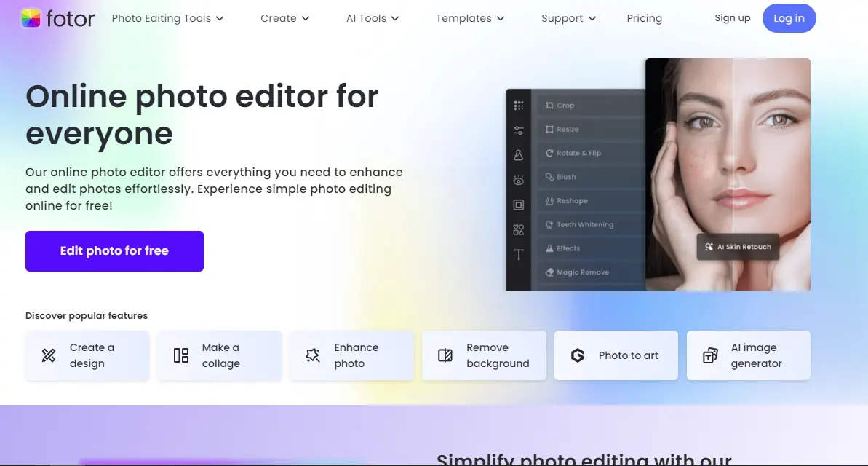868x466 pixels.
Task: Click the Create a design pencil icon
Action: point(49,355)
